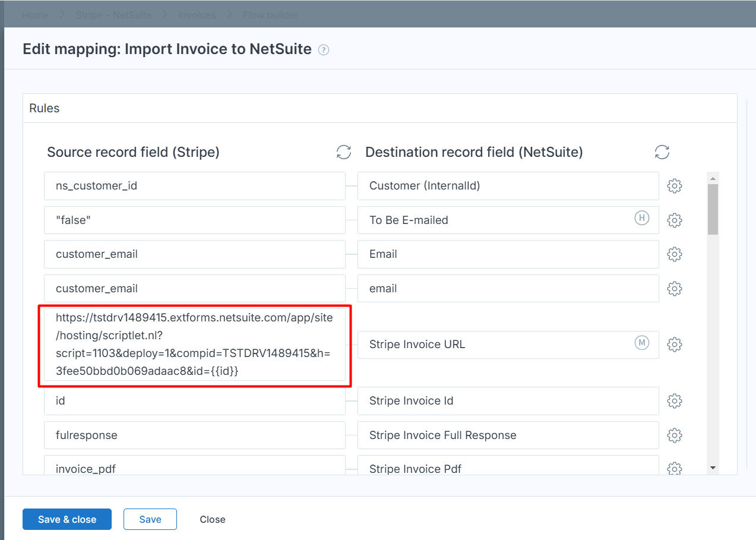Screen dimensions: 756x540
Task: Focus the capitalized Email destination field
Action: [508, 254]
